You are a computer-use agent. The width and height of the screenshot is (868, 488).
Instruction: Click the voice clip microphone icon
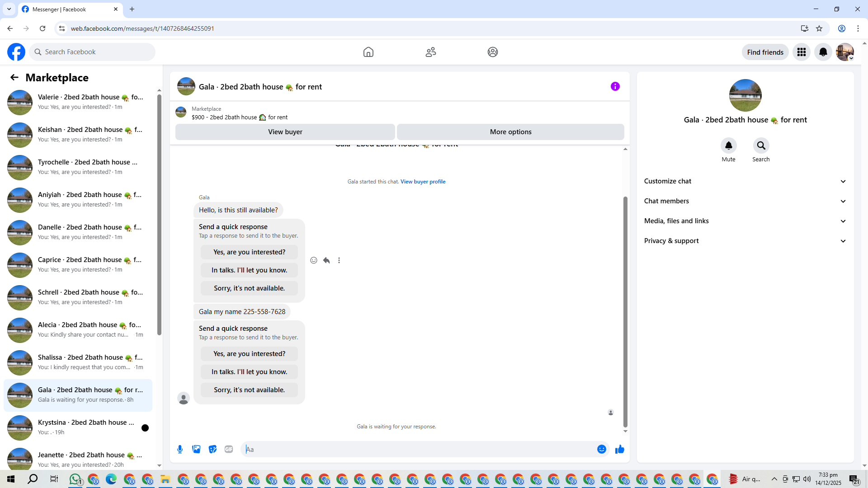[x=180, y=449]
